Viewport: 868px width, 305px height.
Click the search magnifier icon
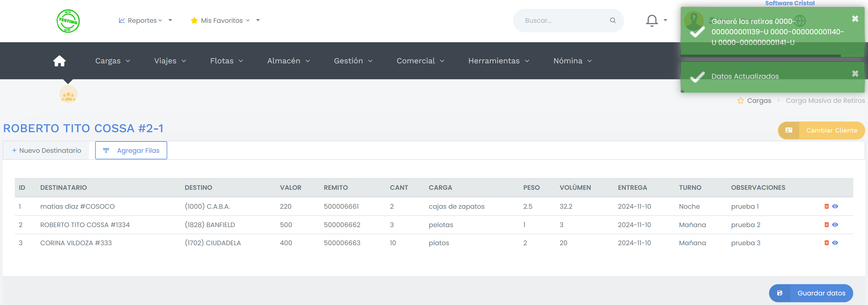pos(612,21)
